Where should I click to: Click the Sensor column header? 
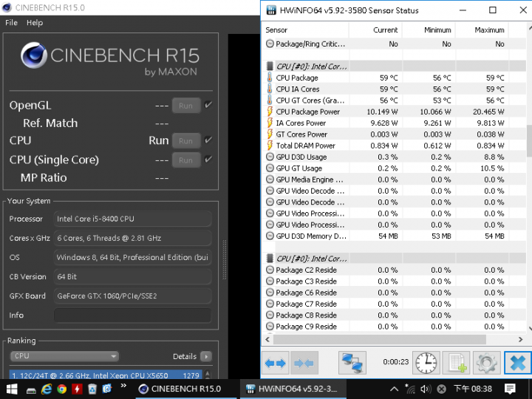pos(305,30)
